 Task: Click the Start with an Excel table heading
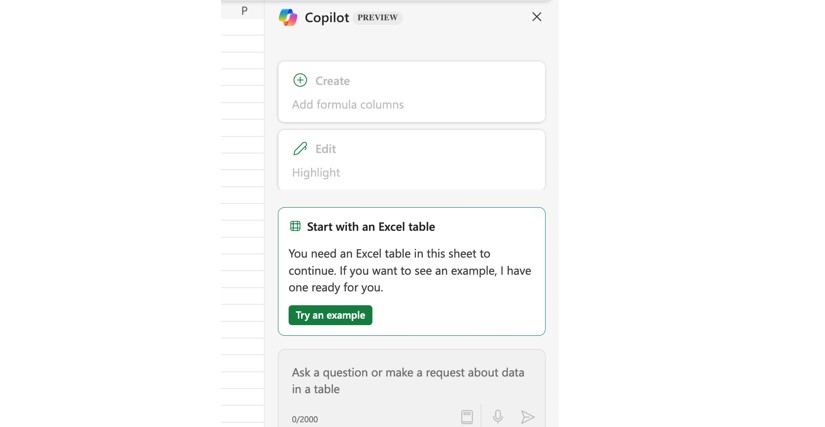point(370,227)
